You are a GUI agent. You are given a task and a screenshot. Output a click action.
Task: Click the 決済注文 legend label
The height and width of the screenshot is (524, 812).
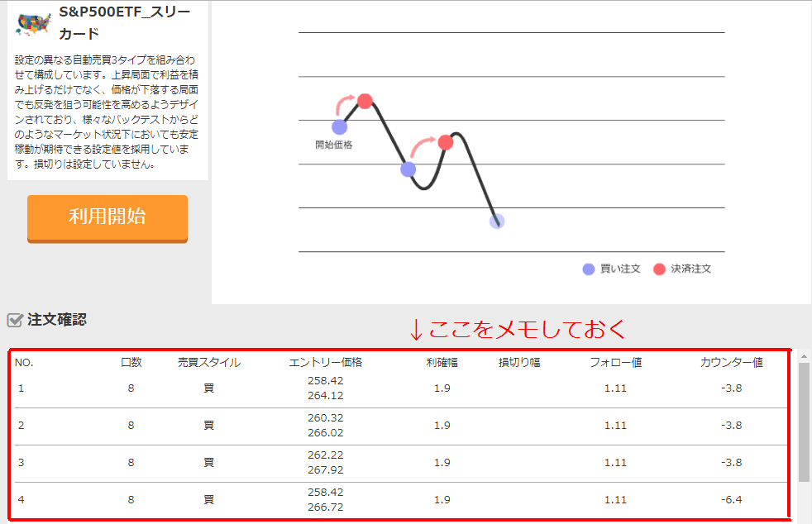tap(690, 269)
